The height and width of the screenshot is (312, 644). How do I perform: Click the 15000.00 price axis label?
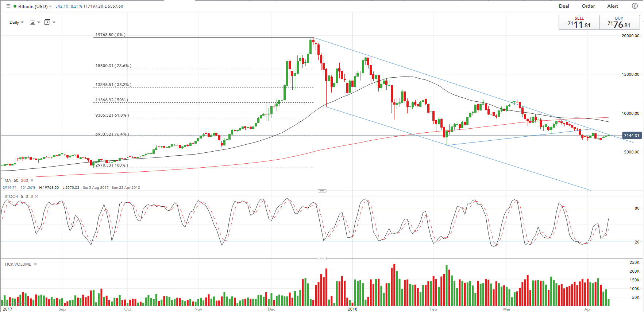[x=630, y=74]
